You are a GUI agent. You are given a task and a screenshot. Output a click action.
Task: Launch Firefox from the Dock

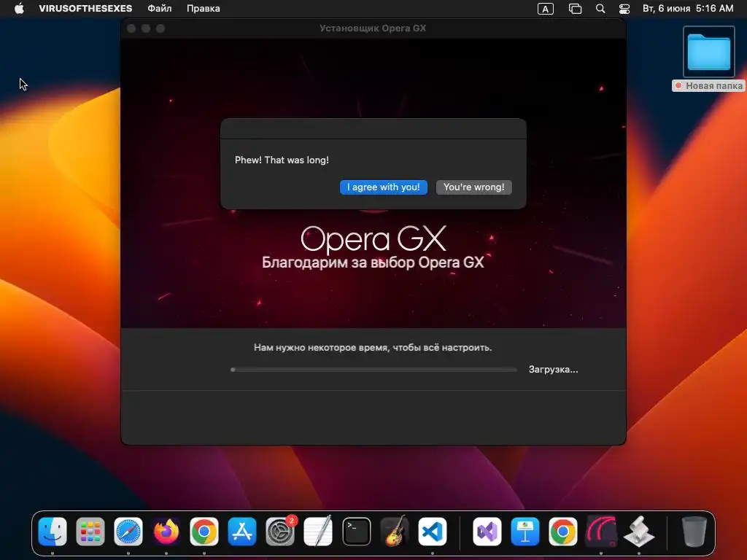[x=166, y=532]
